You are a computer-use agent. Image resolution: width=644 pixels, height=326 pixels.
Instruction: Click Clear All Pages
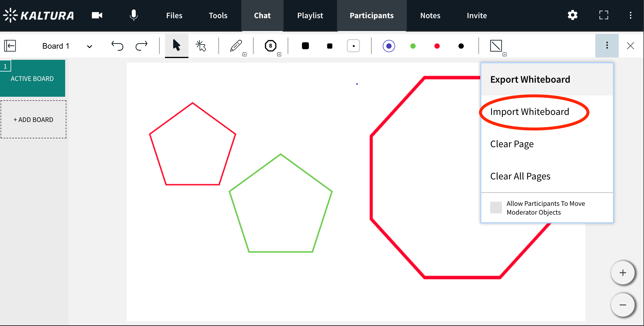click(520, 176)
